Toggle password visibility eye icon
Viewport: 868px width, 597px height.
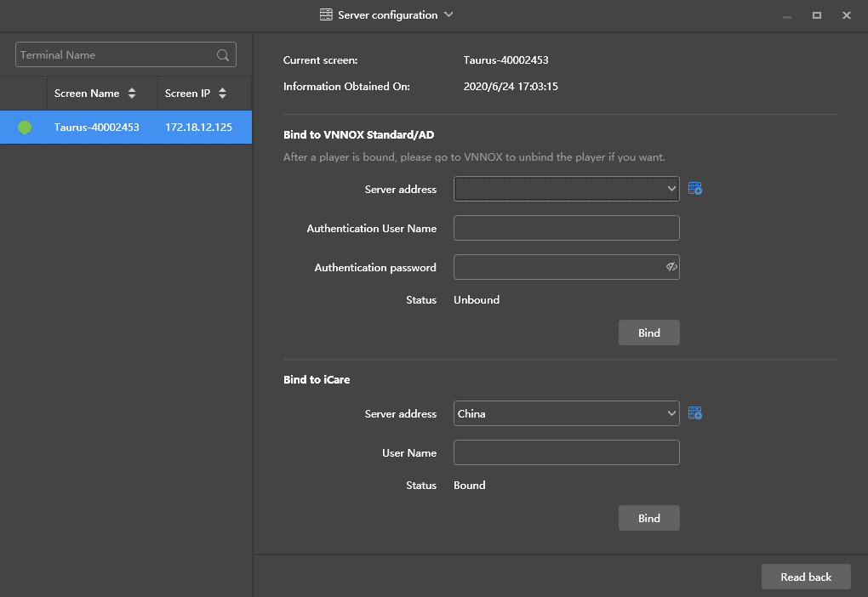click(x=671, y=267)
